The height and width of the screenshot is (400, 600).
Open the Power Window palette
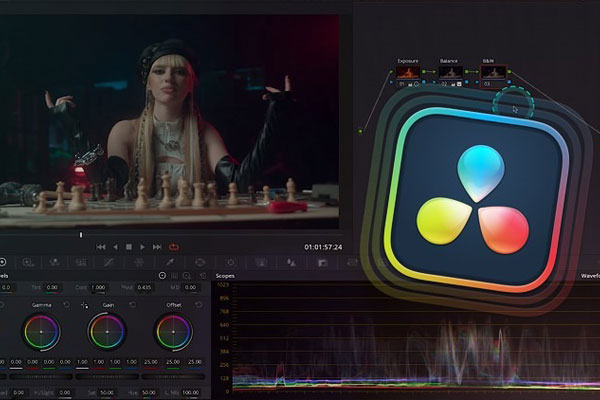click(x=200, y=262)
